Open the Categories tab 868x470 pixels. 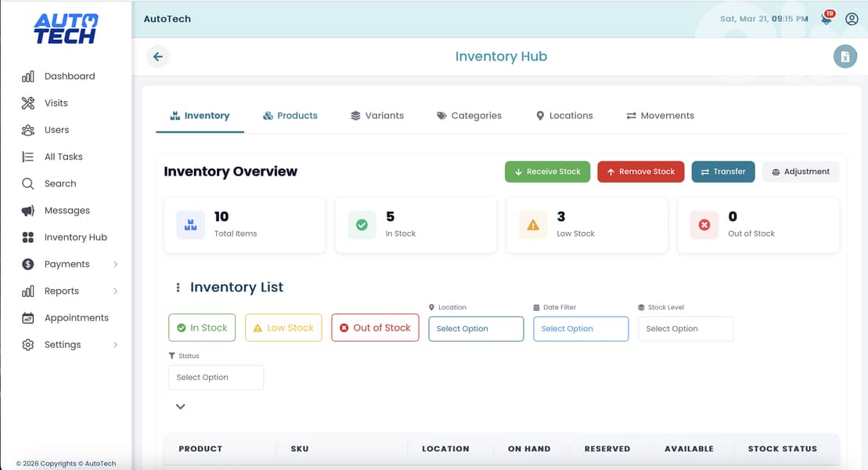tap(470, 115)
